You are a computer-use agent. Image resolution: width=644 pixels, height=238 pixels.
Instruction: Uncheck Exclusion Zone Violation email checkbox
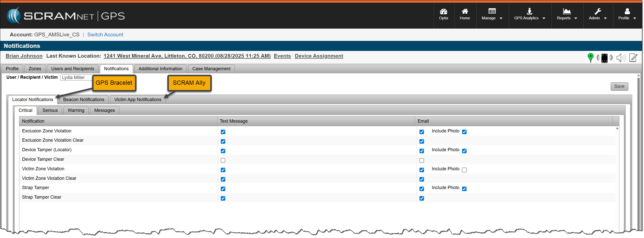[x=421, y=132]
